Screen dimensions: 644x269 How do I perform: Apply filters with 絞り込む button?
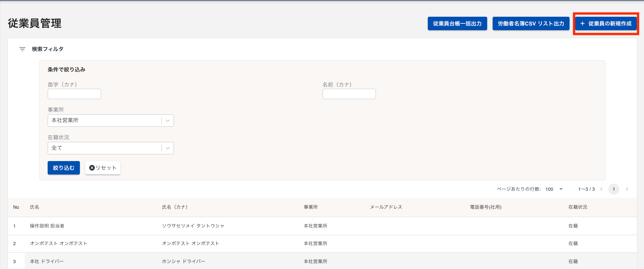pos(64,168)
